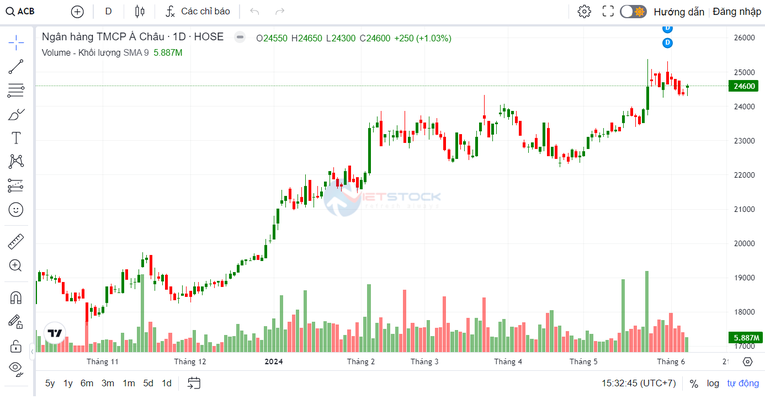Image resolution: width=765 pixels, height=399 pixels.
Task: Toggle log scale mode
Action: click(713, 383)
